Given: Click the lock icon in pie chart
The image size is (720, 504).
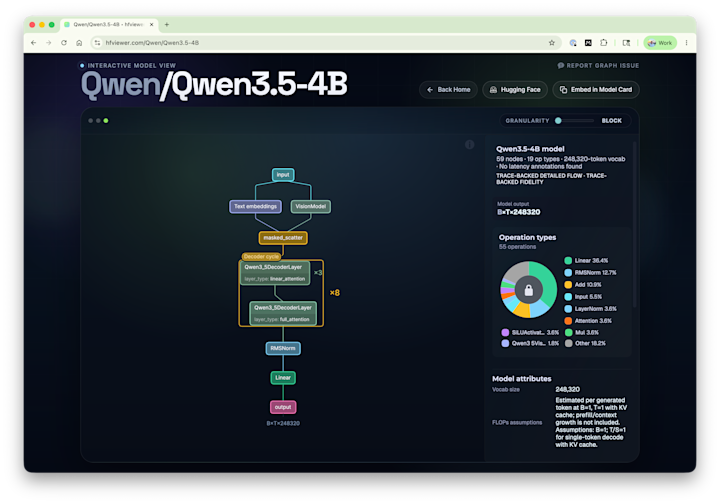Looking at the screenshot, I should pos(529,290).
